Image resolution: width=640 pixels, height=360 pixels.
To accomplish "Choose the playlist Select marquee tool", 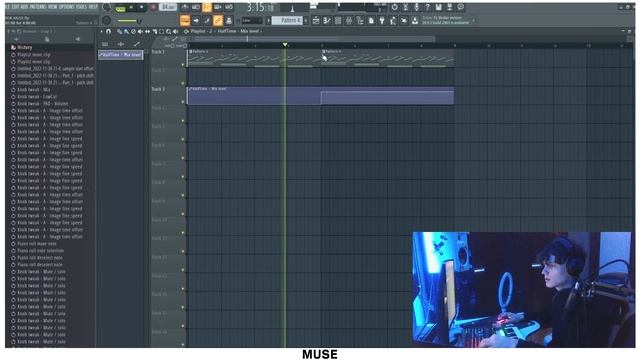I will [162, 31].
